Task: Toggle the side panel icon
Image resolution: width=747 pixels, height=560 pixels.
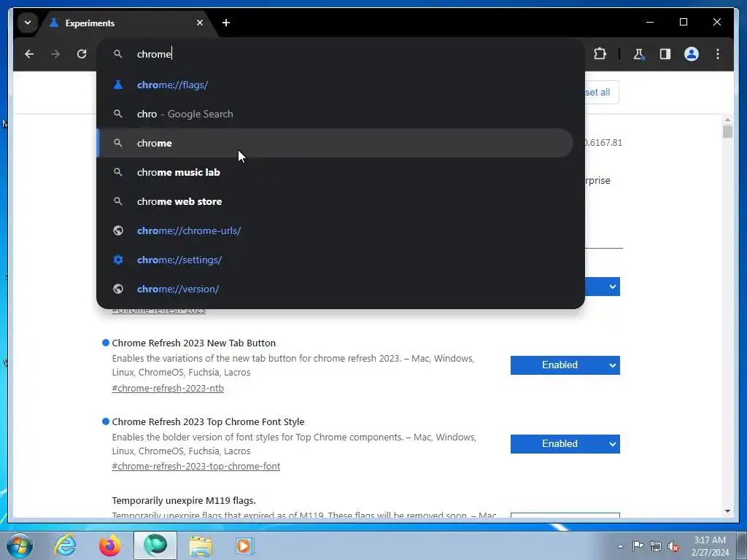Action: (x=665, y=54)
